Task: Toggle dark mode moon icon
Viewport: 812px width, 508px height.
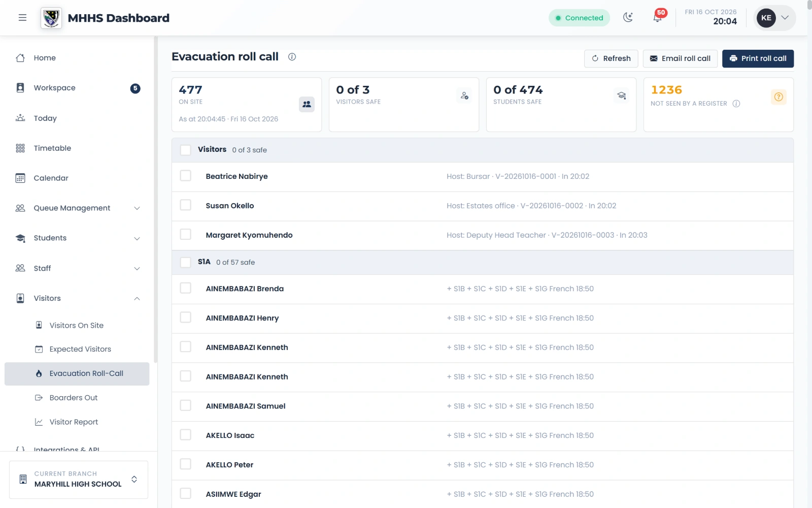Action: 628,18
